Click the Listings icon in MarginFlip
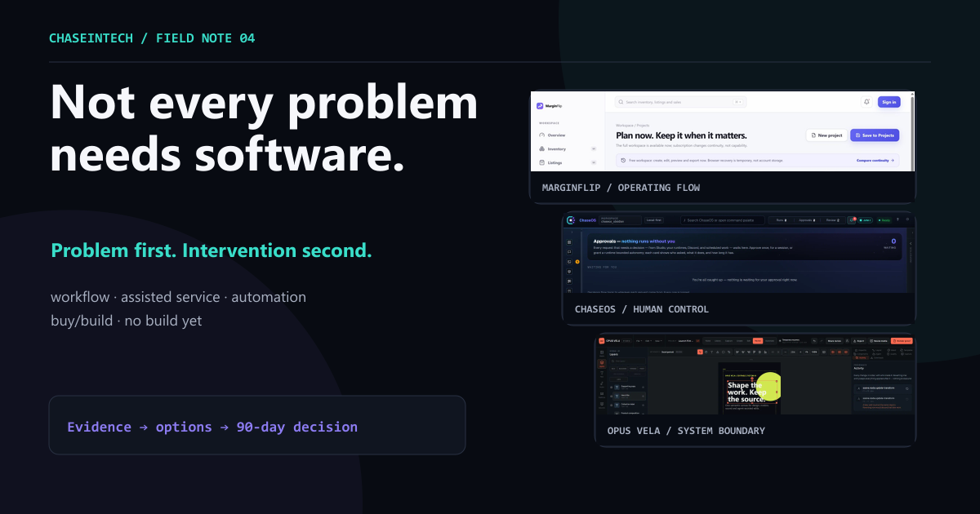This screenshot has width=980, height=514. (541, 162)
